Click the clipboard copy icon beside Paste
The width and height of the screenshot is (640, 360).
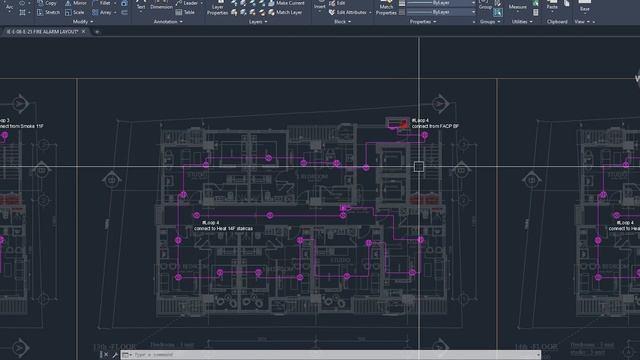point(567,3)
